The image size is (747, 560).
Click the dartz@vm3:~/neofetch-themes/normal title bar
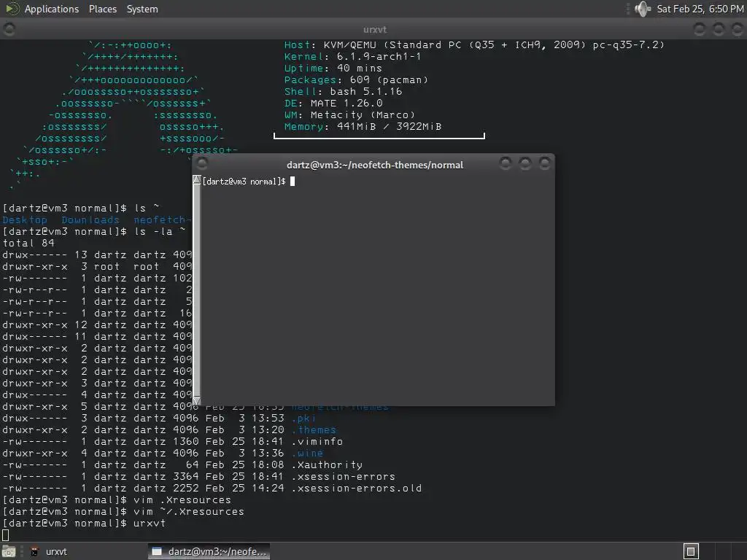pos(374,165)
